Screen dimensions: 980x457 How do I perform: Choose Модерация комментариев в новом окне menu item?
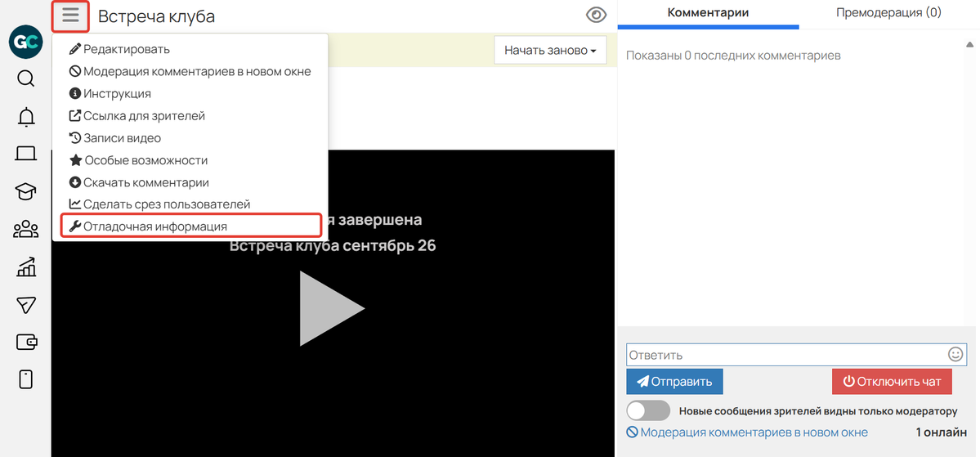tap(190, 71)
